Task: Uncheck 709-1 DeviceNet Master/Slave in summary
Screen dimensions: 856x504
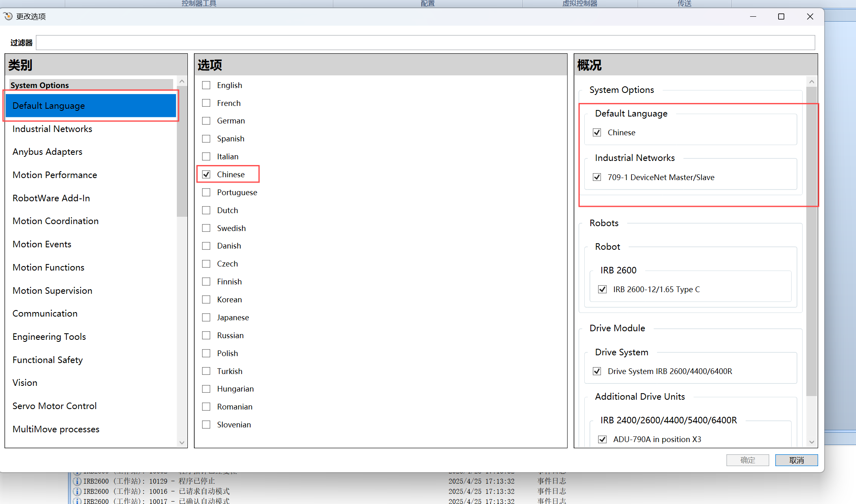Action: [x=597, y=177]
